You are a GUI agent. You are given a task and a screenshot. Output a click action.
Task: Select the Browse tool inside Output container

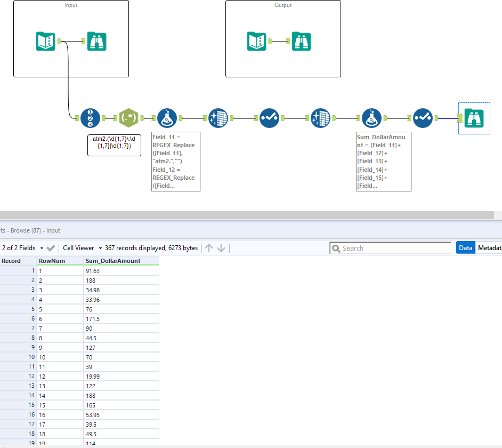(x=302, y=41)
